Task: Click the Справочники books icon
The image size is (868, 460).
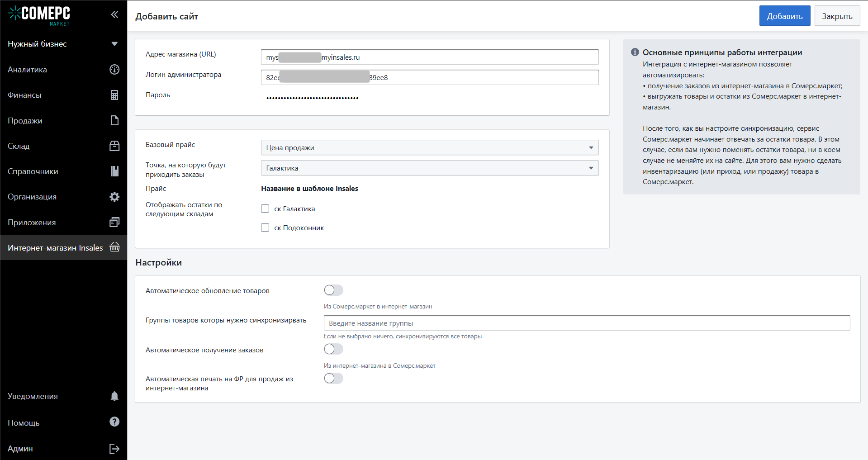Action: pos(114,171)
